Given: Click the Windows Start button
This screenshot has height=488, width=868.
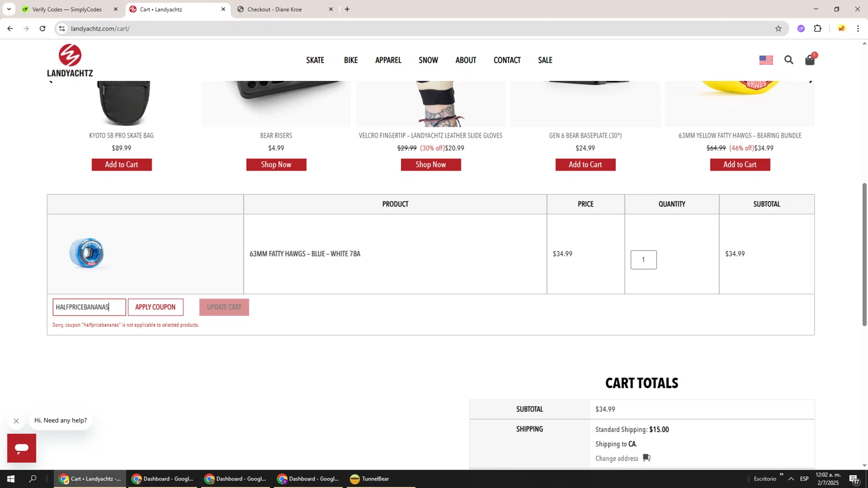Looking at the screenshot, I should [10, 479].
